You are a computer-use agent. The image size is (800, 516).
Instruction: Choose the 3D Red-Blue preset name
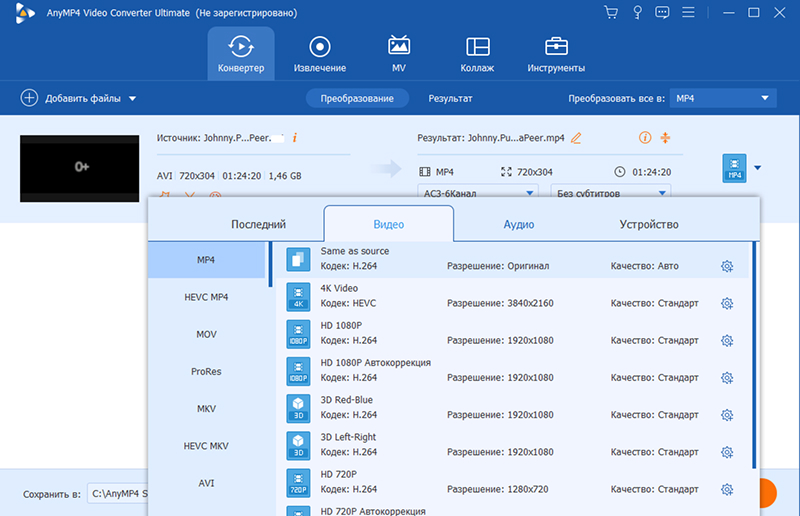click(346, 400)
